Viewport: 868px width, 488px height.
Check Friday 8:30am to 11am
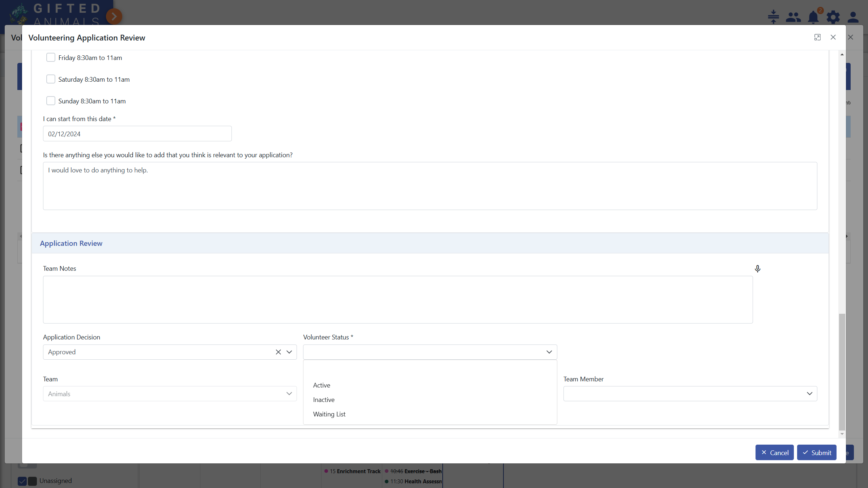pyautogui.click(x=51, y=57)
